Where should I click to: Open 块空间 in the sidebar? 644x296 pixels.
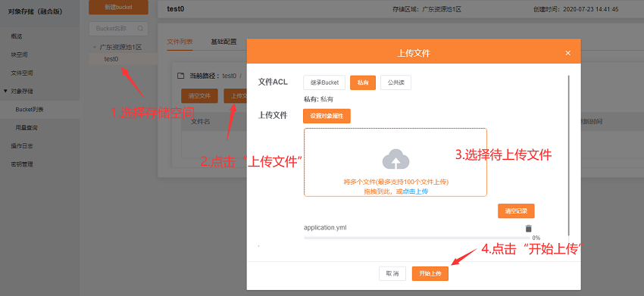pyautogui.click(x=19, y=55)
